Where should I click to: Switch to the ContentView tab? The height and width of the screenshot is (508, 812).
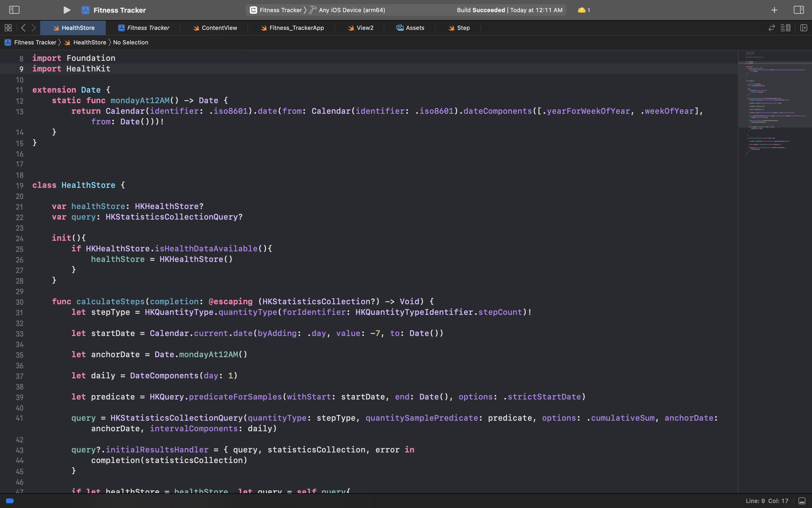click(215, 28)
